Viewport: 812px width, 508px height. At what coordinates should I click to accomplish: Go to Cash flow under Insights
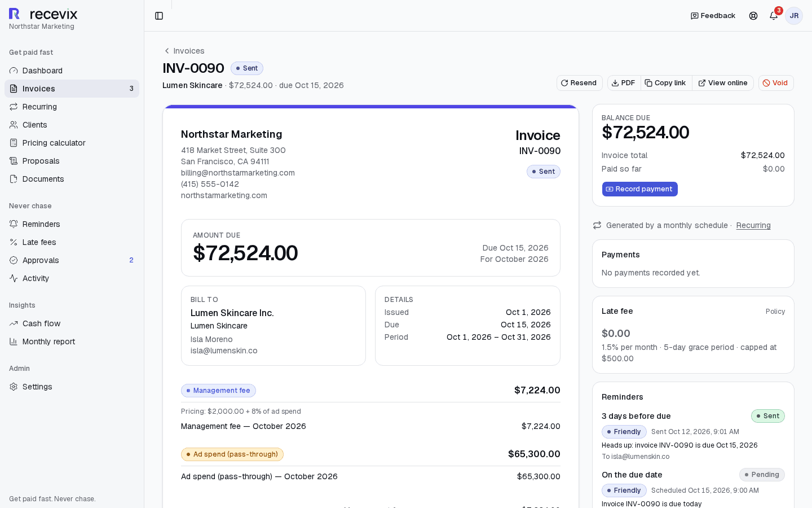coord(72,323)
